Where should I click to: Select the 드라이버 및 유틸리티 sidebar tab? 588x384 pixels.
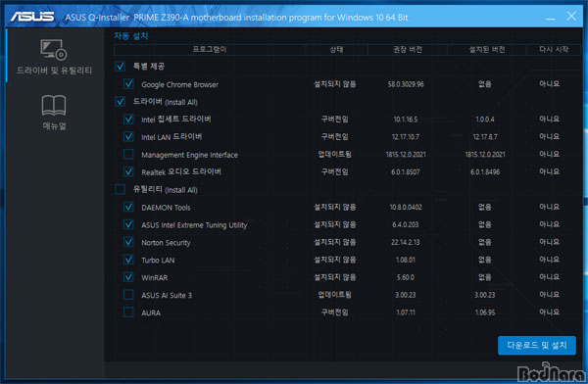pyautogui.click(x=54, y=56)
